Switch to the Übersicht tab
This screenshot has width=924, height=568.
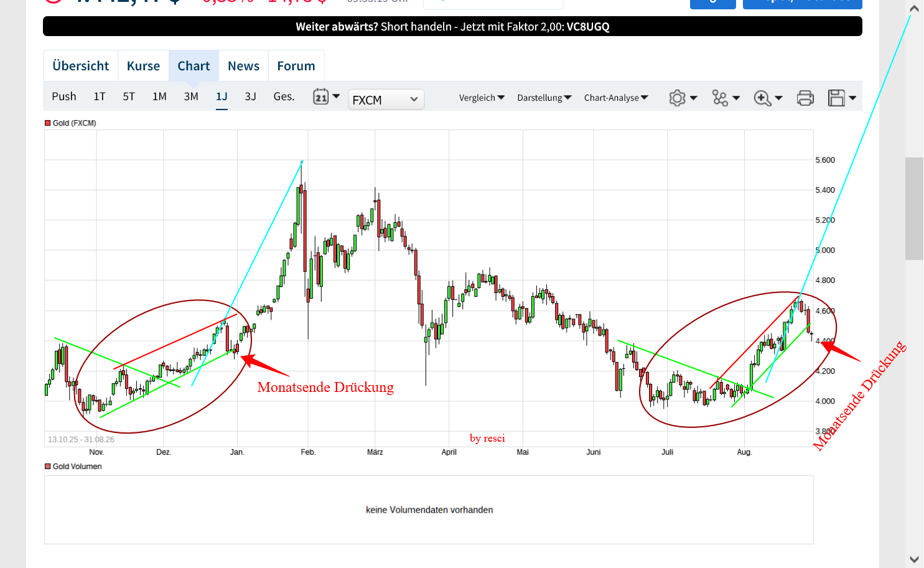tap(81, 66)
